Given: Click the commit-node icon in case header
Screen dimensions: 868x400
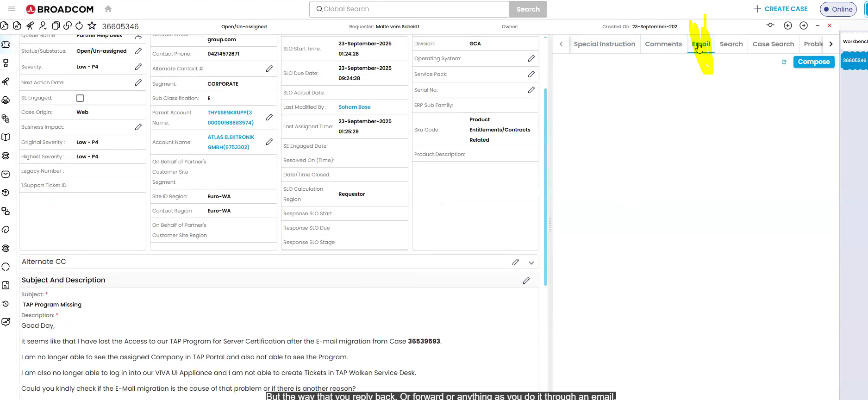Looking at the screenshot, I should [x=770, y=25].
